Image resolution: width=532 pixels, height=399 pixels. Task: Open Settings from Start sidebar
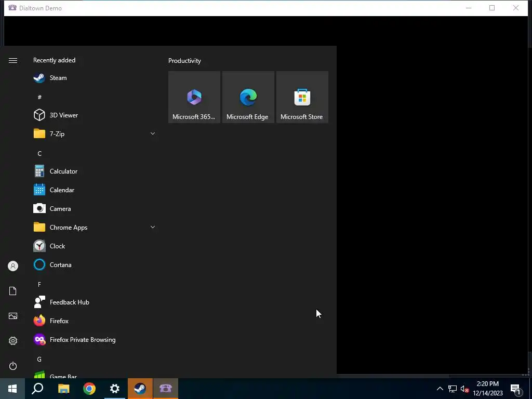(x=13, y=341)
